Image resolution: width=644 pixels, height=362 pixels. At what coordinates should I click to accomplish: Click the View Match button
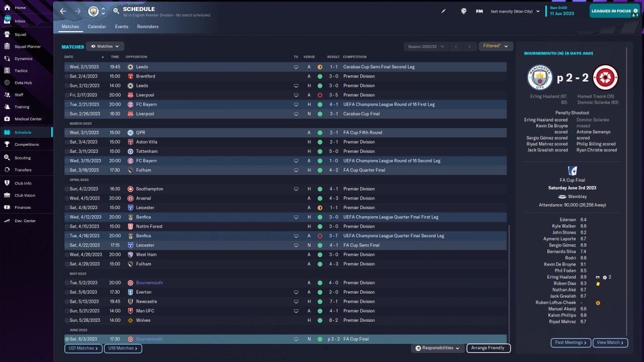pos(610,342)
